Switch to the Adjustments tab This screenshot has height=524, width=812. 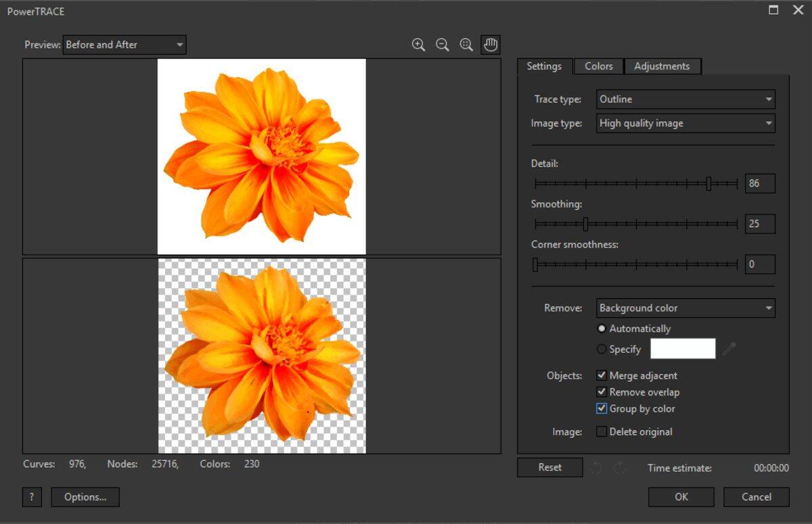(662, 66)
